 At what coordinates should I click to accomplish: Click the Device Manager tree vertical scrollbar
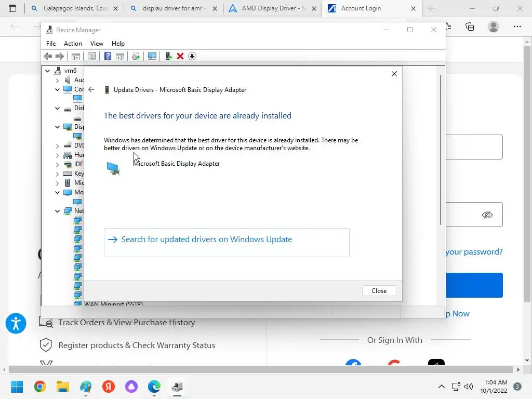441,150
